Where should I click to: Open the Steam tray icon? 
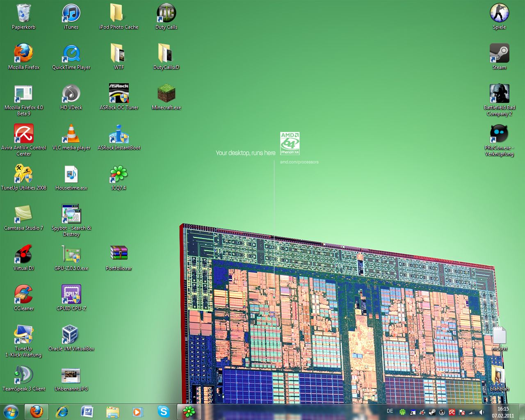pyautogui.click(x=432, y=412)
